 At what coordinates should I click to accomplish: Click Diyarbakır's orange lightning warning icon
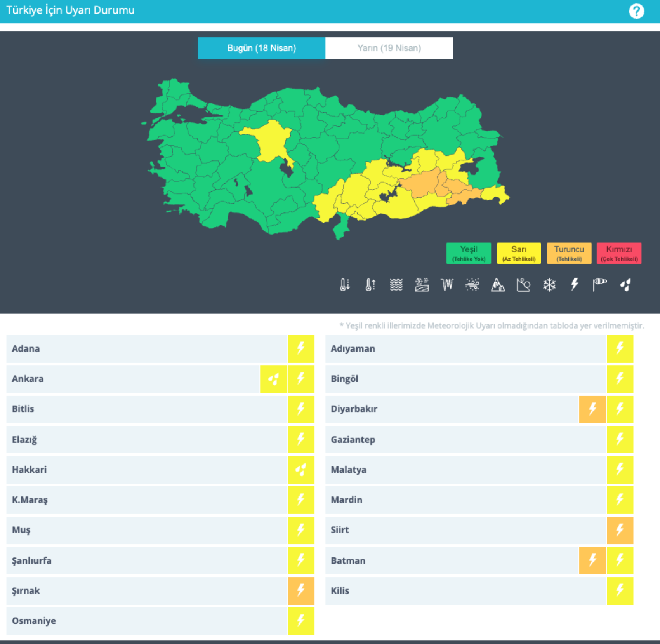tap(592, 409)
